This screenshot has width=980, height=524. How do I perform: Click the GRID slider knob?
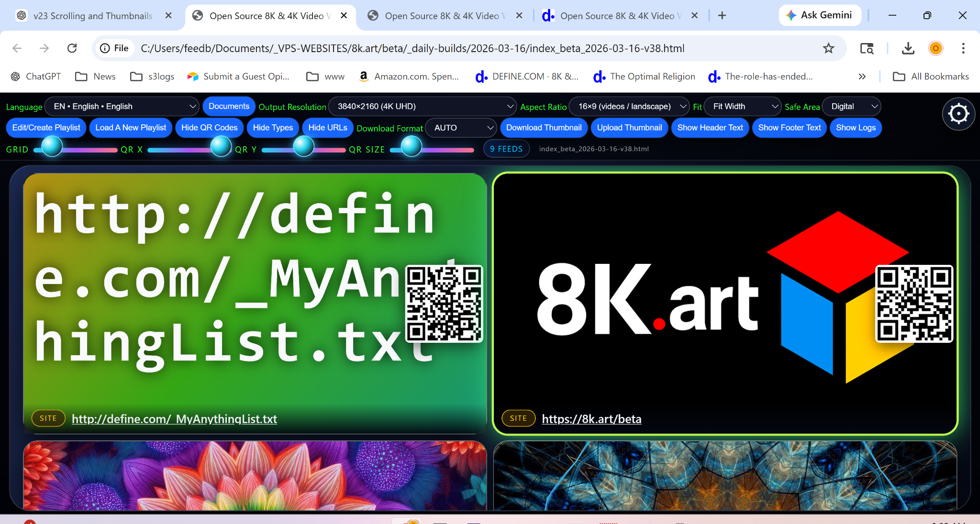coord(52,146)
